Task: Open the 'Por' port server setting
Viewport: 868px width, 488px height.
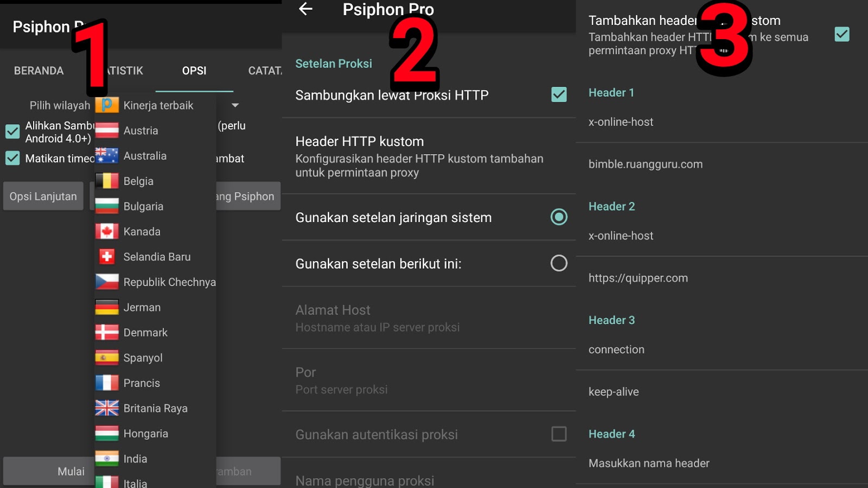Action: tap(429, 381)
